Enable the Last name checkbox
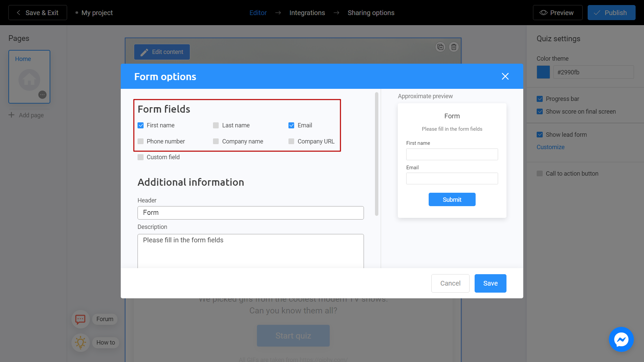Viewport: 644px width, 362px height. [216, 125]
